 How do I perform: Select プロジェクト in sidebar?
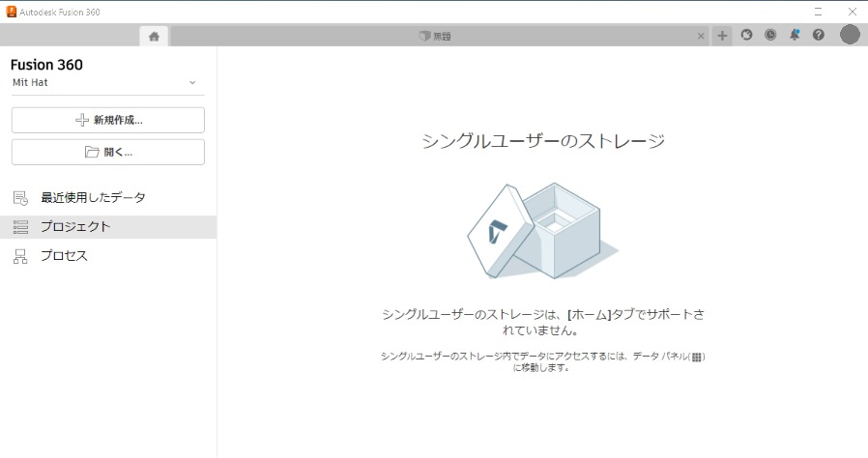pyautogui.click(x=108, y=227)
